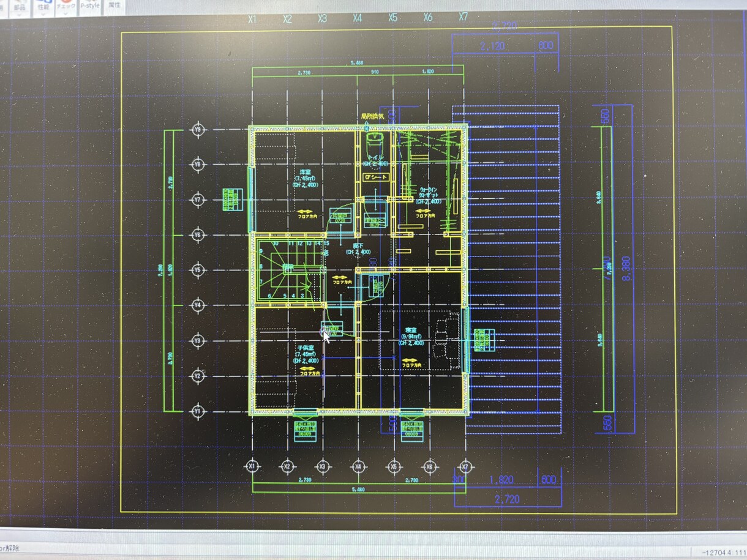
Task: Click the Y1 grid bubble
Action: point(197,411)
